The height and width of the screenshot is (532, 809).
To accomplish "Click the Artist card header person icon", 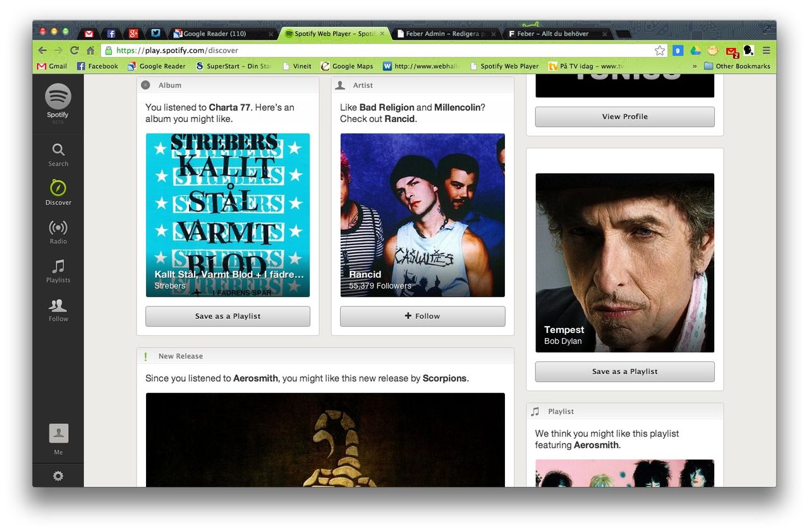I will (x=340, y=85).
